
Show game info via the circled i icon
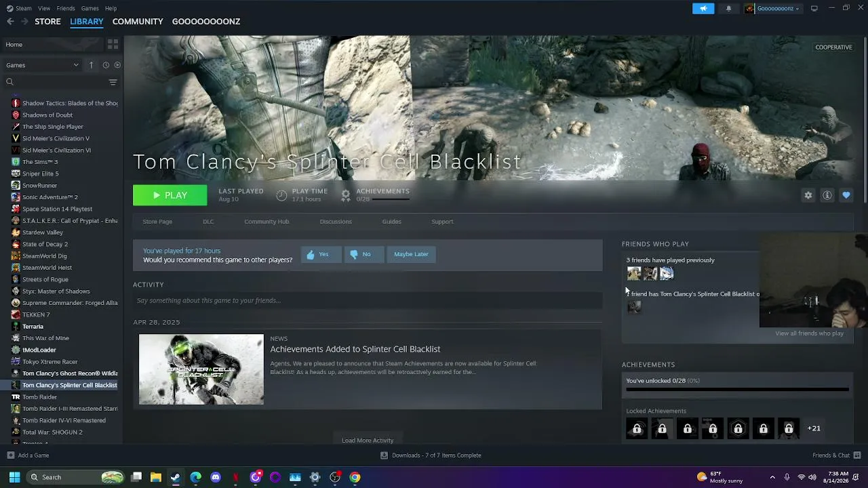827,195
